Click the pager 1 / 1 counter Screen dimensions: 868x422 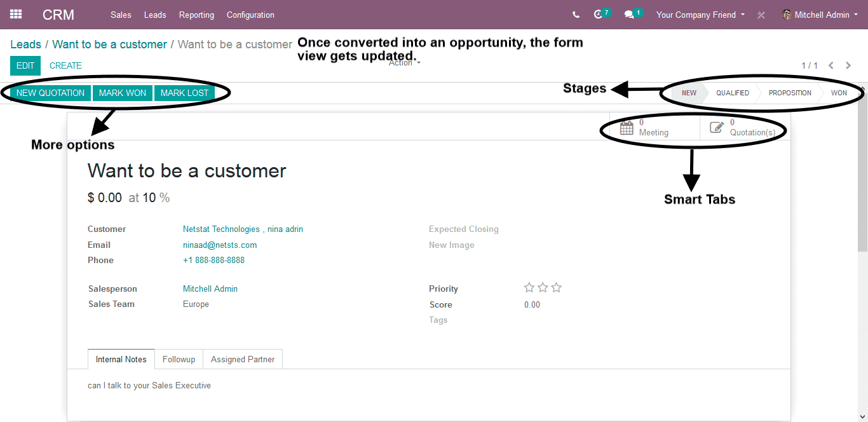[810, 65]
